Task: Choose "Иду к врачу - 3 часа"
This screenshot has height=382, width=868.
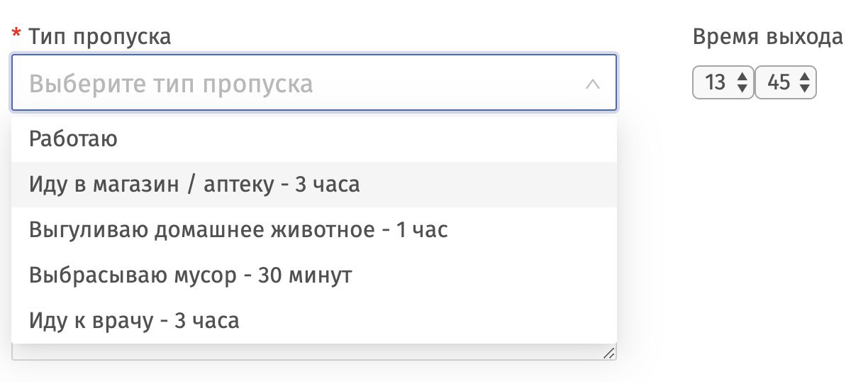Action: click(x=134, y=321)
